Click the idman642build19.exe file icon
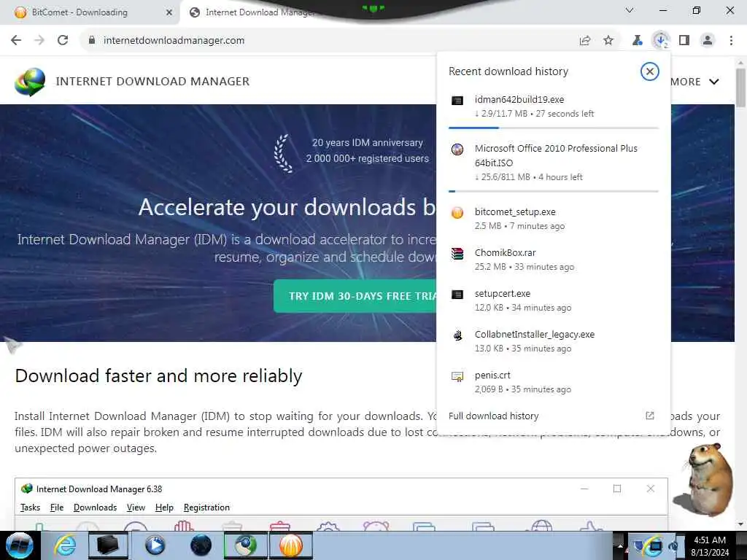The image size is (747, 560). (457, 101)
